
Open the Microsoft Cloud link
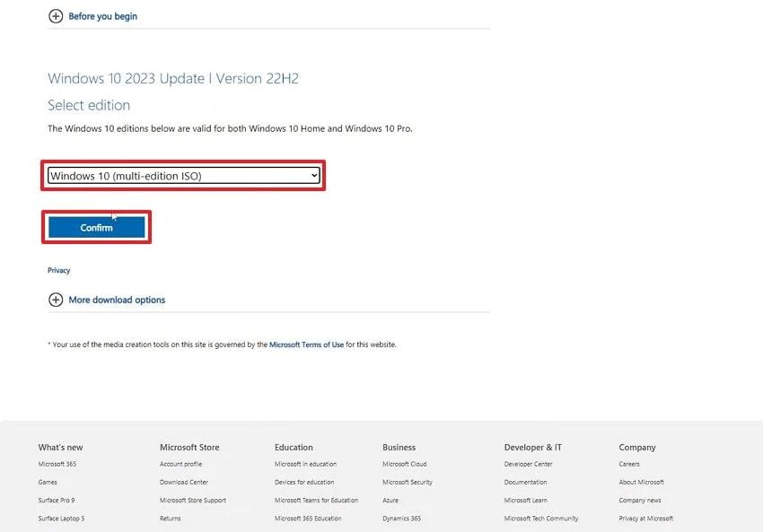click(404, 464)
